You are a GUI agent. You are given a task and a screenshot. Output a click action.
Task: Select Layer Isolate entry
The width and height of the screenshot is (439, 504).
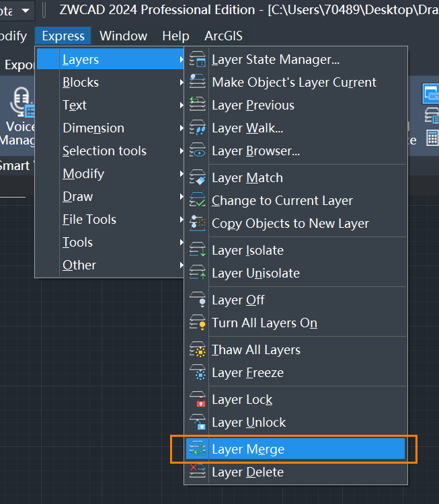click(296, 251)
